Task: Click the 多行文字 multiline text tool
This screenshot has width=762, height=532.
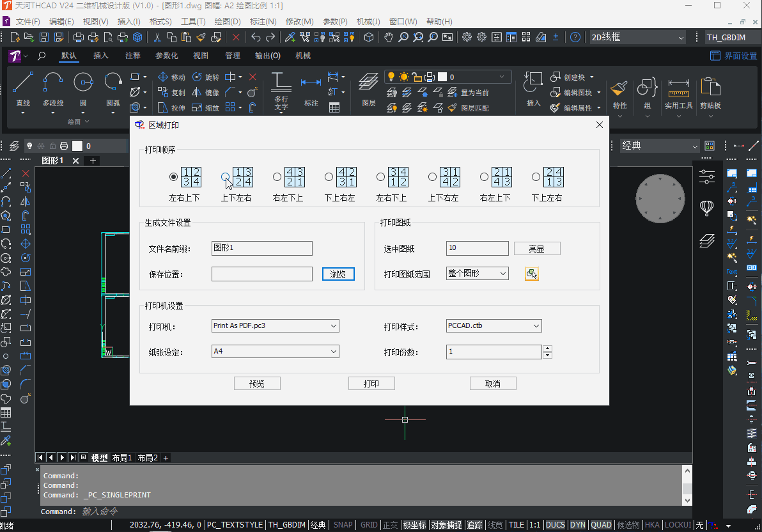Action: click(281, 91)
